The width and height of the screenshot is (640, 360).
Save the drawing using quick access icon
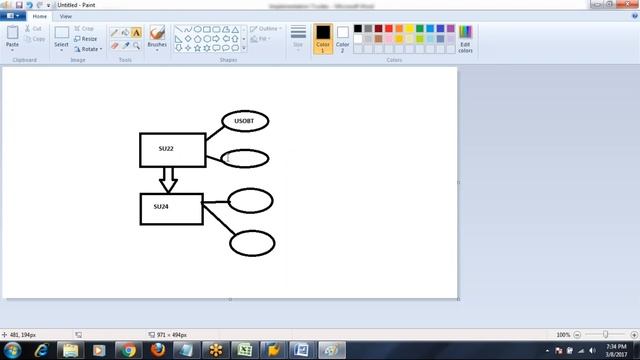19,5
